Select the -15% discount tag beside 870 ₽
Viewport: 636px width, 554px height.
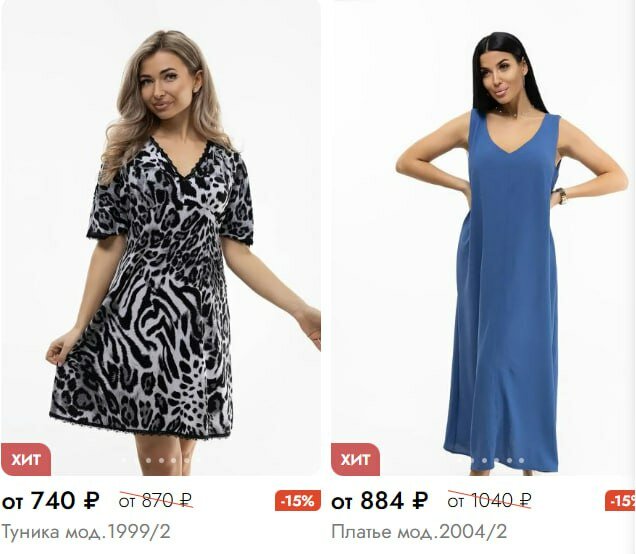pos(298,501)
